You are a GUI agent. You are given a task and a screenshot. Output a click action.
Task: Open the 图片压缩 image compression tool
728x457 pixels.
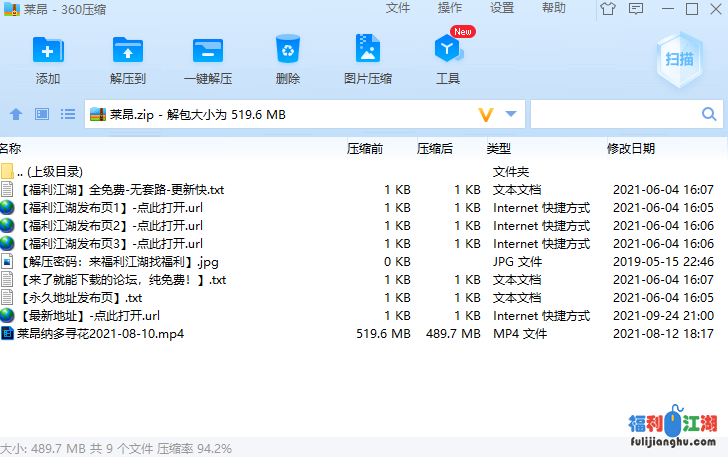(x=368, y=60)
